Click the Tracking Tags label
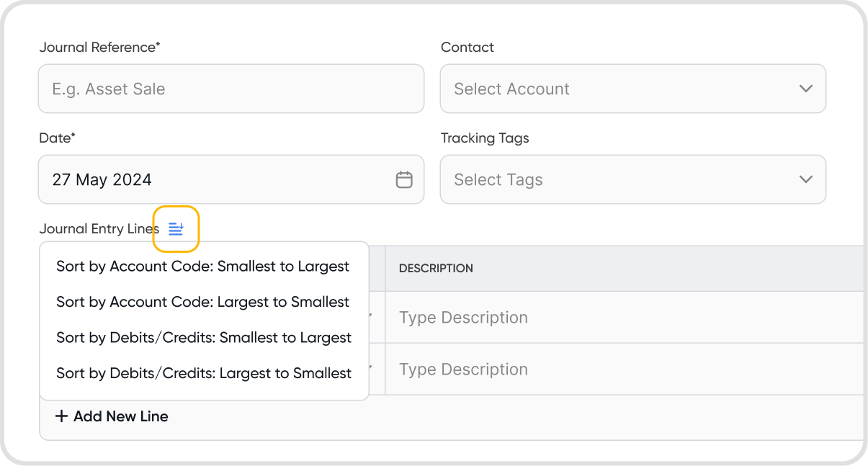 (x=485, y=138)
